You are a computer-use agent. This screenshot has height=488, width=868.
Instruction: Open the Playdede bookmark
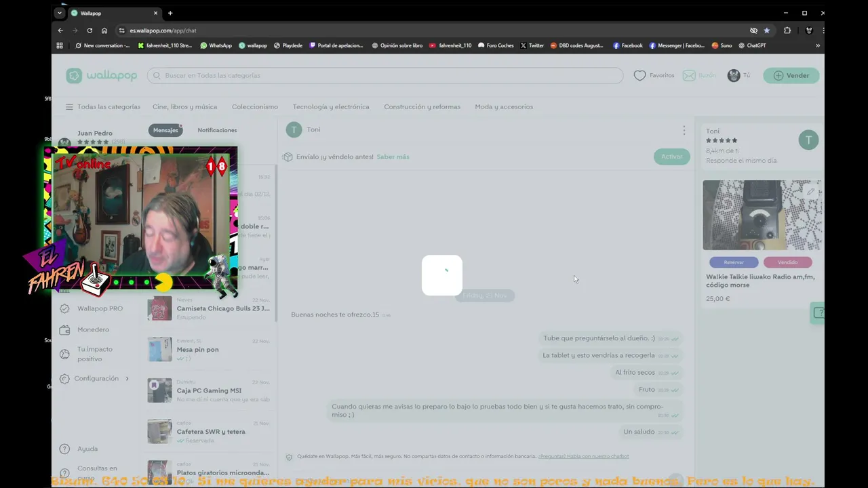tap(288, 45)
